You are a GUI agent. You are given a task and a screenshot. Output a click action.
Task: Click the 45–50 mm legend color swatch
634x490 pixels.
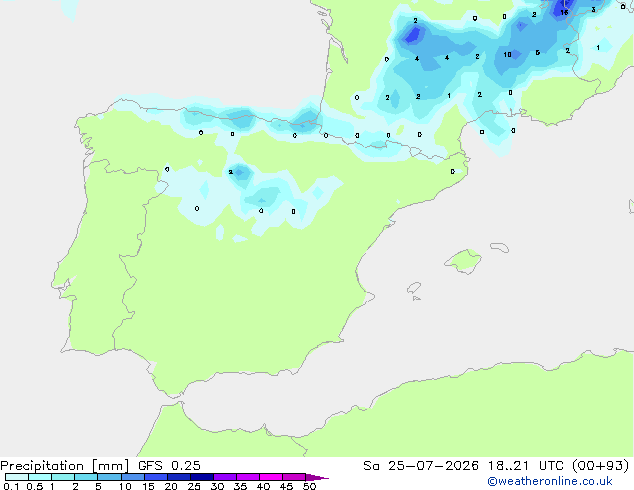point(294,477)
